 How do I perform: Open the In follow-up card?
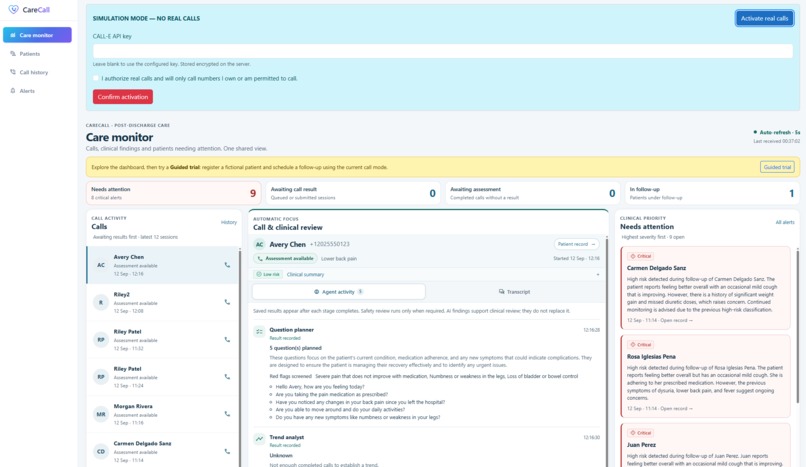point(712,193)
